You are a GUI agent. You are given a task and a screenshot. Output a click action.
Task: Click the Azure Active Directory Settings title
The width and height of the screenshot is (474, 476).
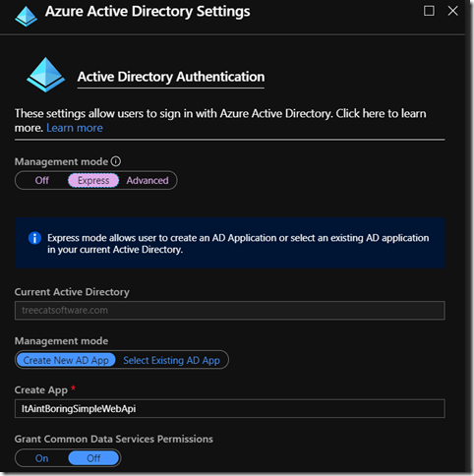coord(148,12)
